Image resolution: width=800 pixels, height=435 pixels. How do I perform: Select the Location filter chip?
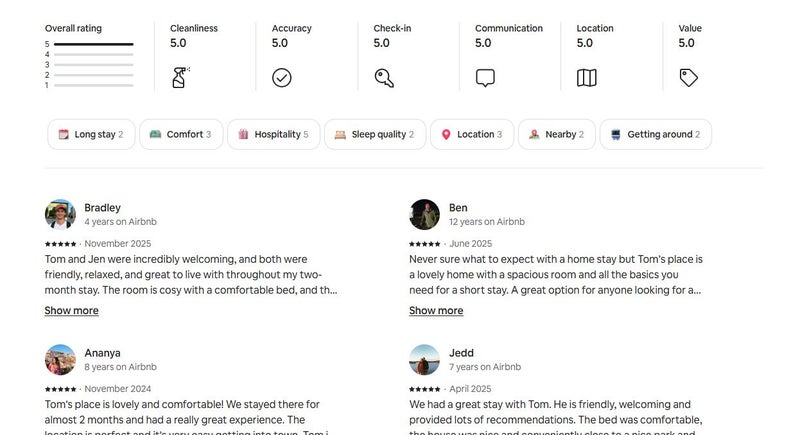[x=471, y=134]
